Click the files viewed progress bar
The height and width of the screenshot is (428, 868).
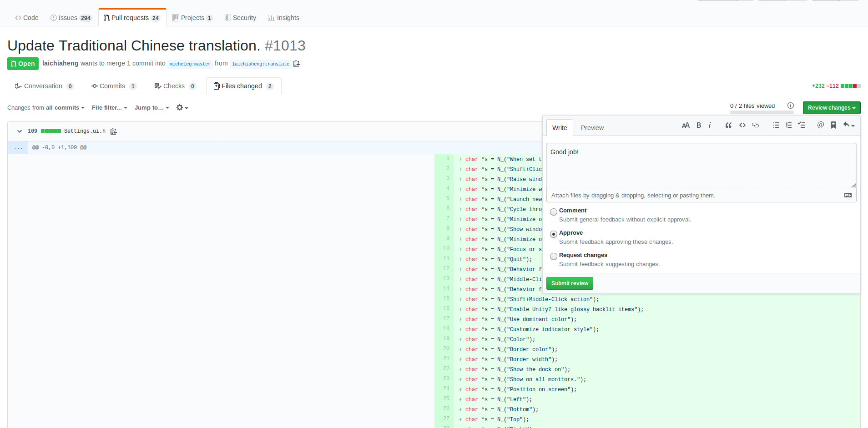(x=762, y=112)
